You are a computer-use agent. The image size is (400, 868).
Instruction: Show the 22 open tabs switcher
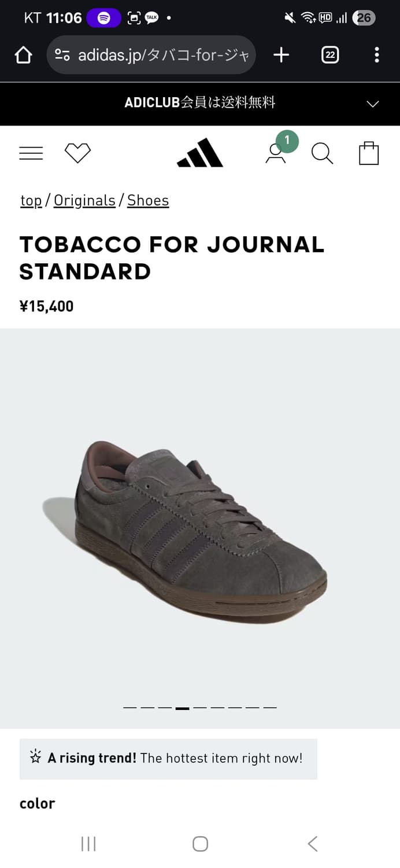click(x=330, y=55)
